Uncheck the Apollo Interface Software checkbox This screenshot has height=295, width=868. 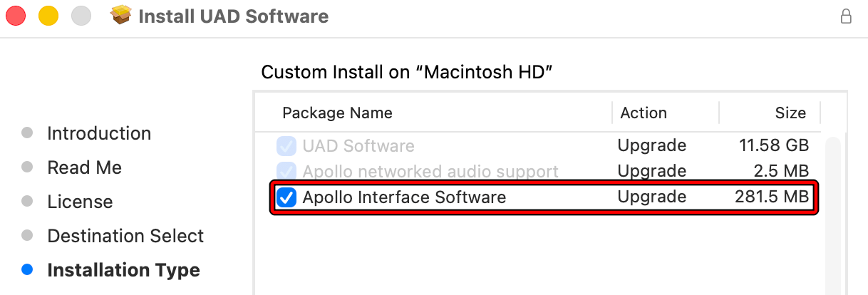(286, 197)
